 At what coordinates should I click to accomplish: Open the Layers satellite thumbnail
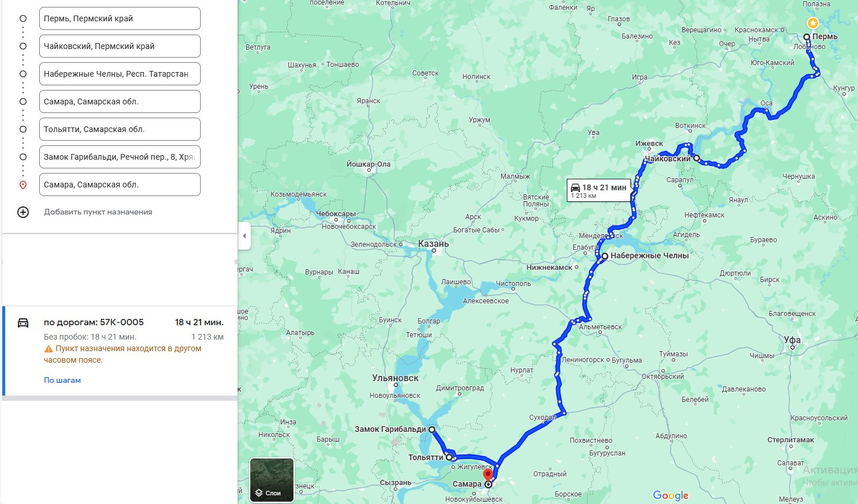click(x=272, y=480)
